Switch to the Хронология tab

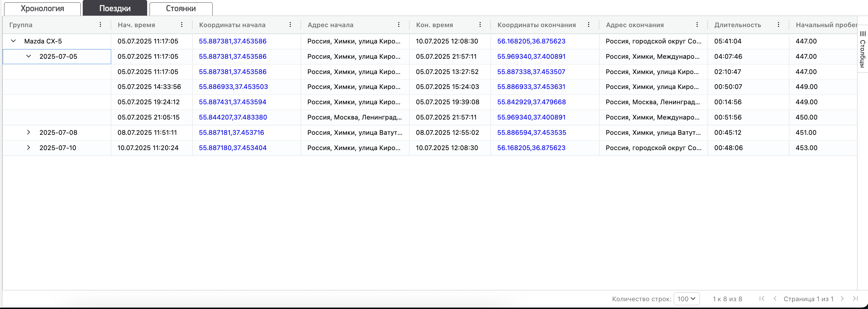tap(42, 8)
